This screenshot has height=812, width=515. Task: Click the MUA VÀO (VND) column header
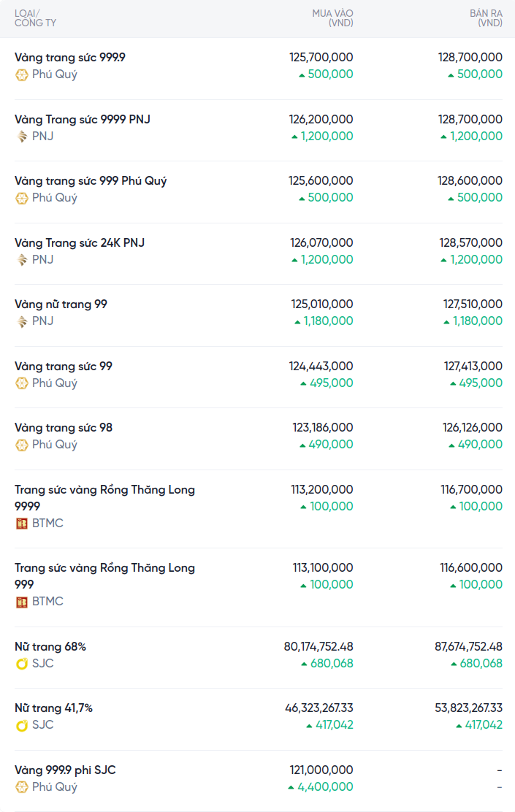click(332, 18)
